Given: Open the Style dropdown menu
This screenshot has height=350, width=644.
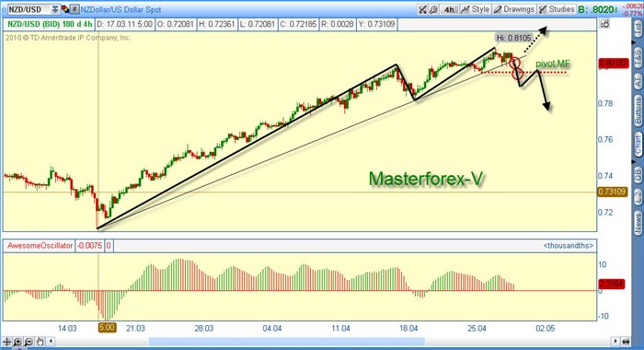Looking at the screenshot, I should click(476, 9).
